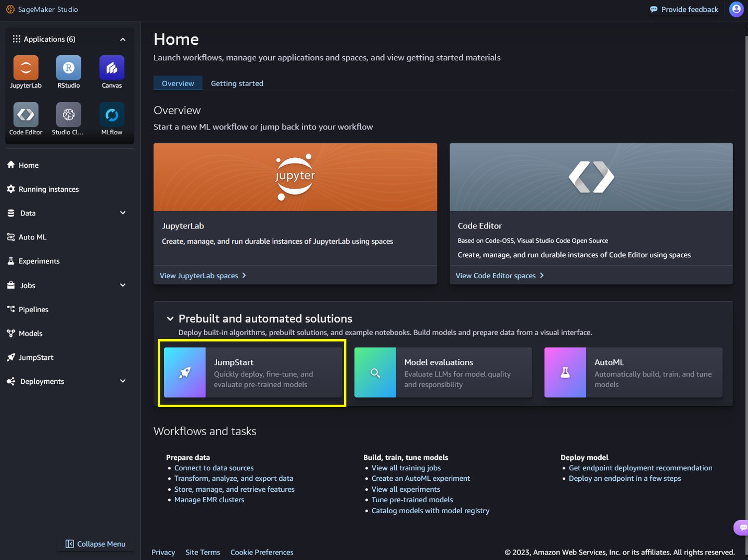Collapse Prebuilt and automated solutions section

tap(170, 319)
